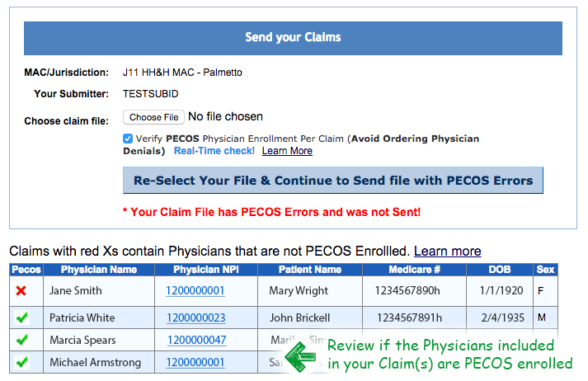Viewport: 588px width, 381px height.
Task: Click the Choose File button
Action: (153, 117)
